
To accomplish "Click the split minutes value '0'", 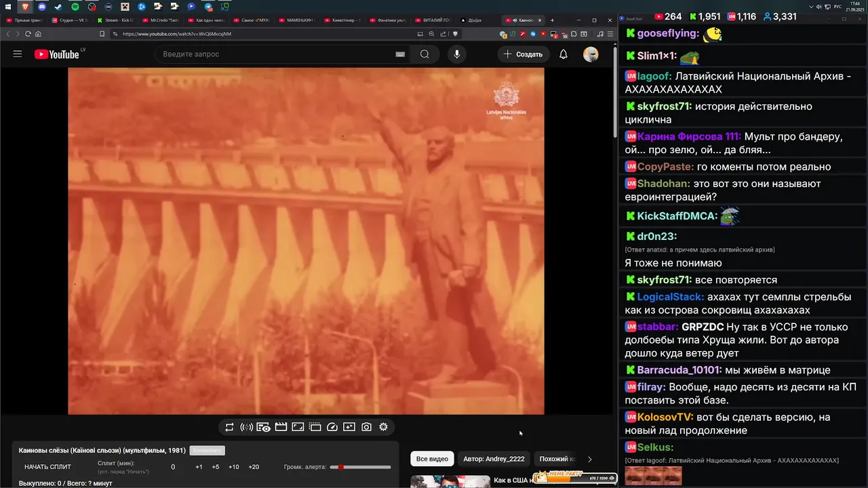I will [173, 467].
